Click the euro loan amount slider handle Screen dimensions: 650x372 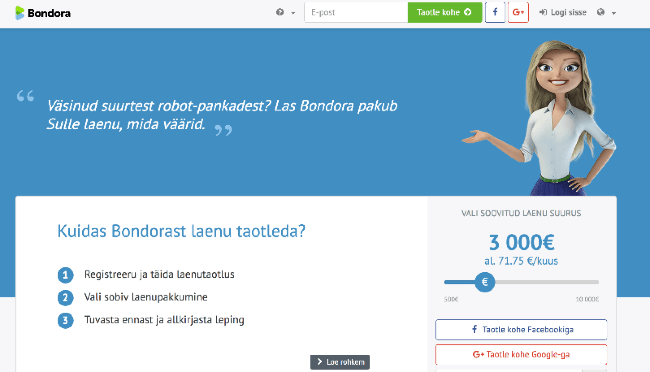click(485, 282)
